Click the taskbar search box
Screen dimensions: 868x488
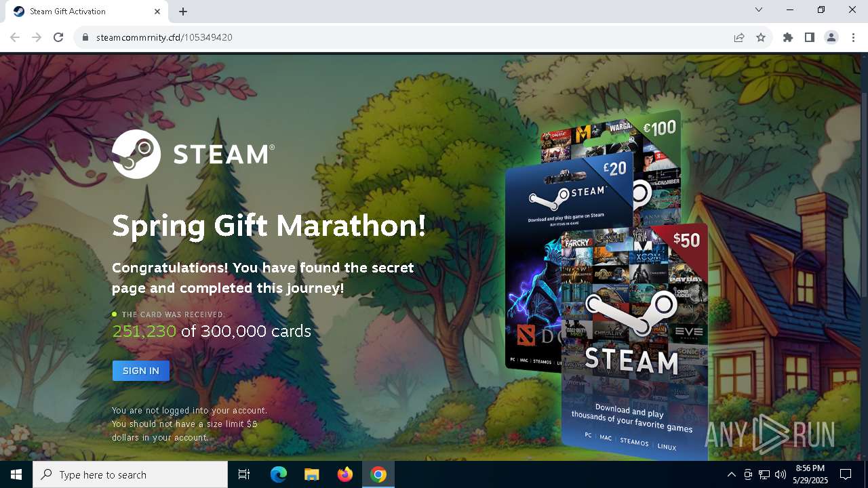pyautogui.click(x=130, y=474)
